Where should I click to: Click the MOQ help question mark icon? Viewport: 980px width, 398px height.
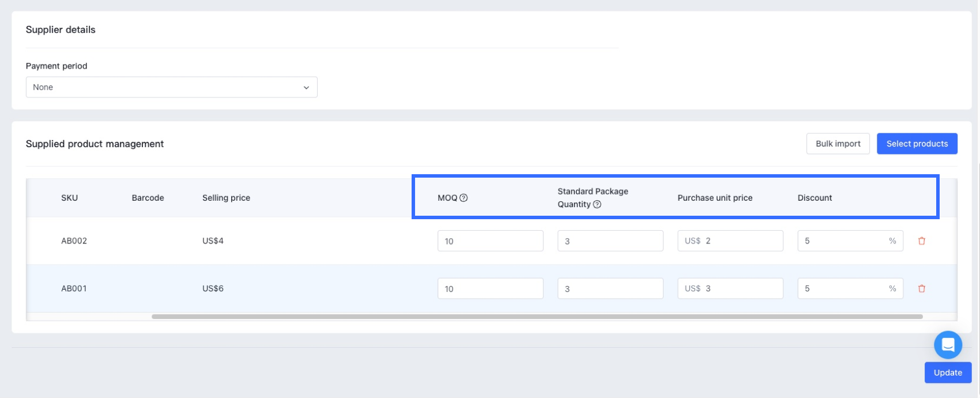coord(463,198)
